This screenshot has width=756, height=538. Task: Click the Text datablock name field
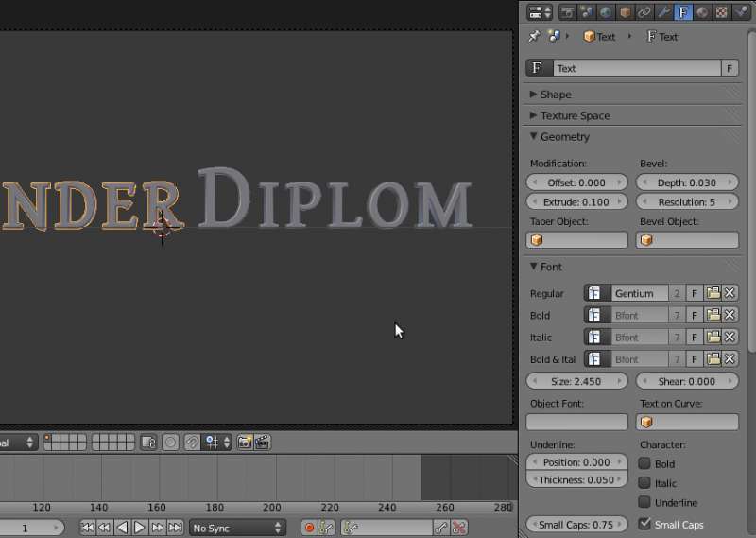(637, 68)
